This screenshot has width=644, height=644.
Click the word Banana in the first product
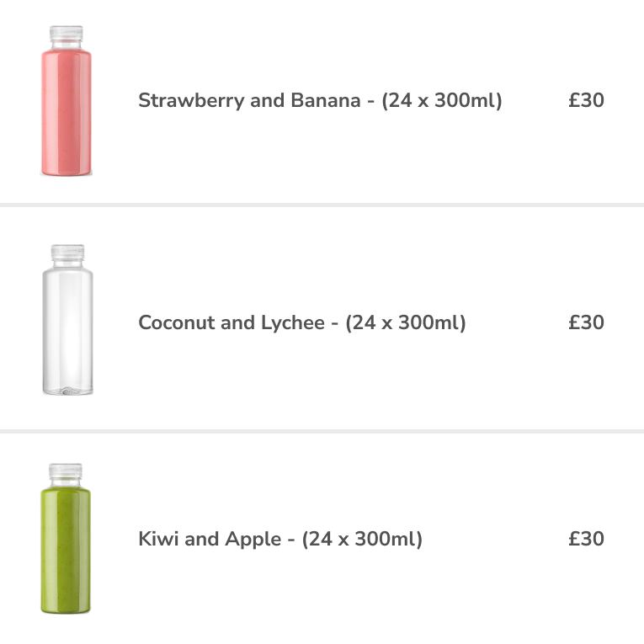coord(325,100)
